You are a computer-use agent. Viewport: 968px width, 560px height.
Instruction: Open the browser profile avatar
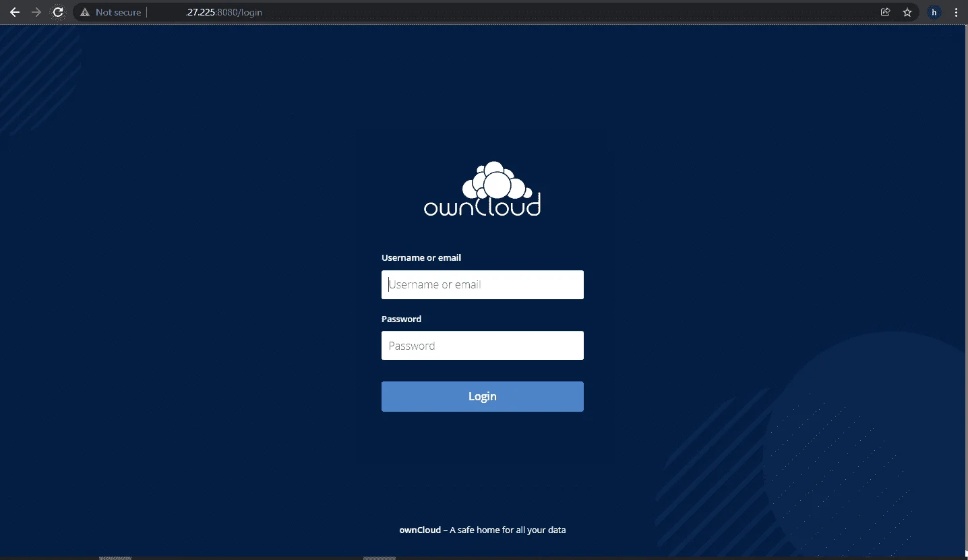(934, 12)
